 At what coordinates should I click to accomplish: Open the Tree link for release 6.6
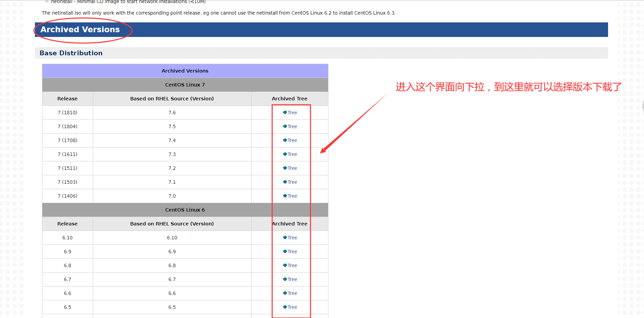pos(292,293)
